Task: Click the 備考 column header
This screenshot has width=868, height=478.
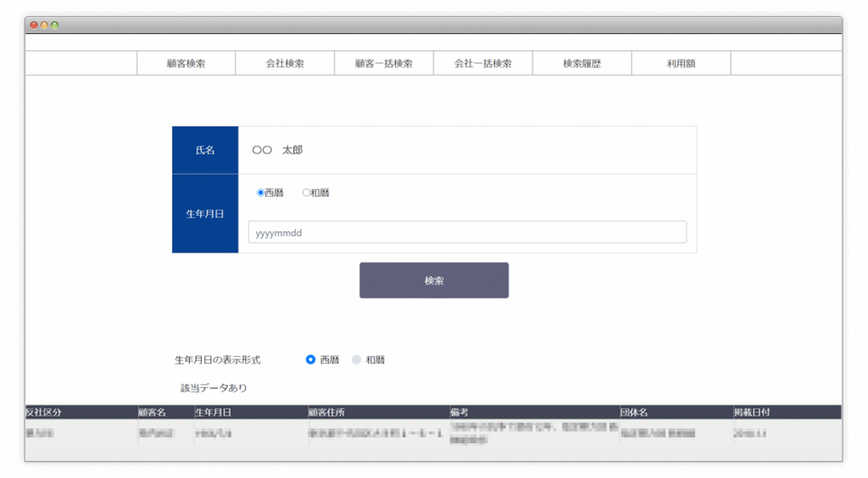Action: [459, 413]
